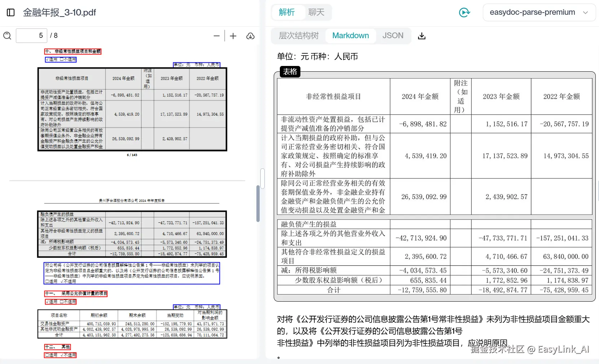The image size is (599, 364).
Task: Download the Markdown result
Action: (x=422, y=36)
